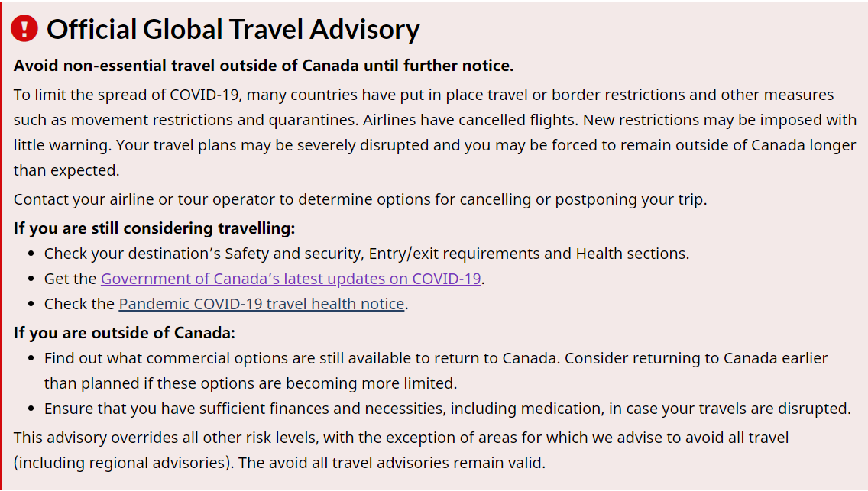The width and height of the screenshot is (868, 491).
Task: Click the bullet dot before 'Check your destination's'
Action: [31, 254]
